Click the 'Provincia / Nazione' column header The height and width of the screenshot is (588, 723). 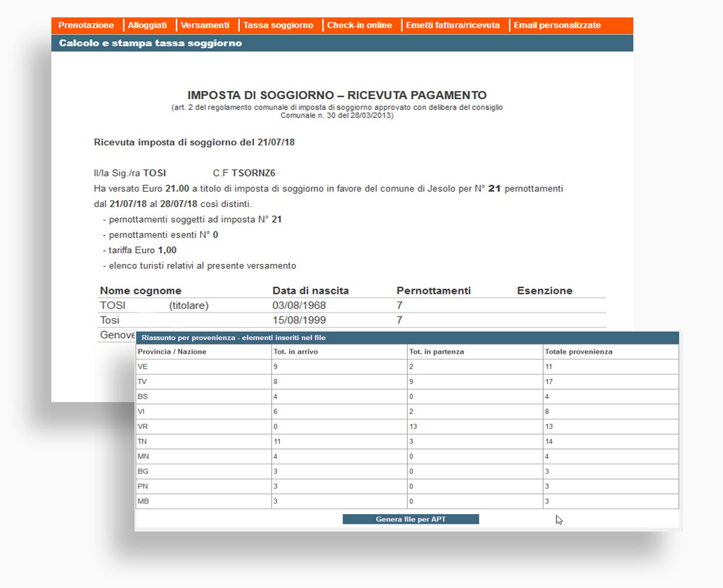172,352
